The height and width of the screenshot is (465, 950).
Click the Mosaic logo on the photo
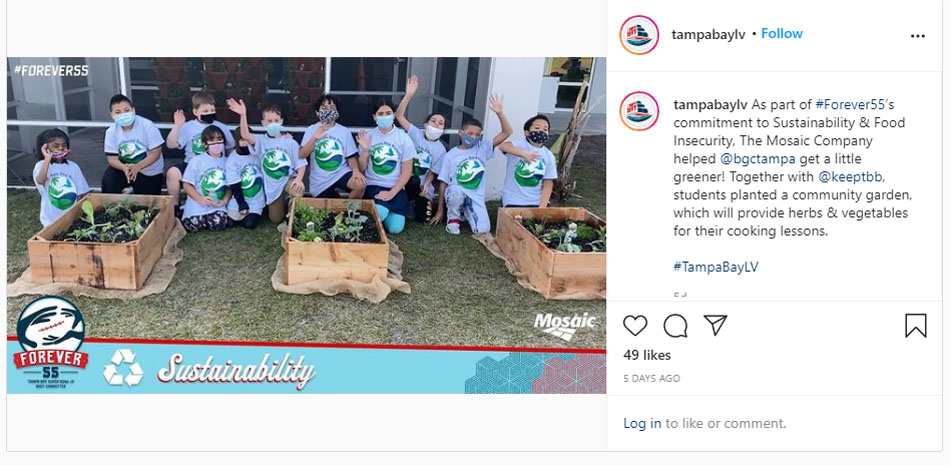click(565, 326)
